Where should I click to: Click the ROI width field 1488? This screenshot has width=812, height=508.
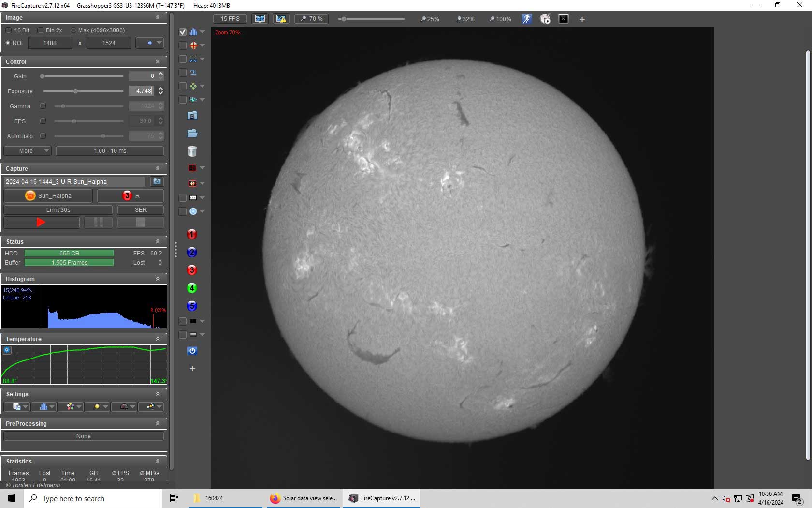50,43
